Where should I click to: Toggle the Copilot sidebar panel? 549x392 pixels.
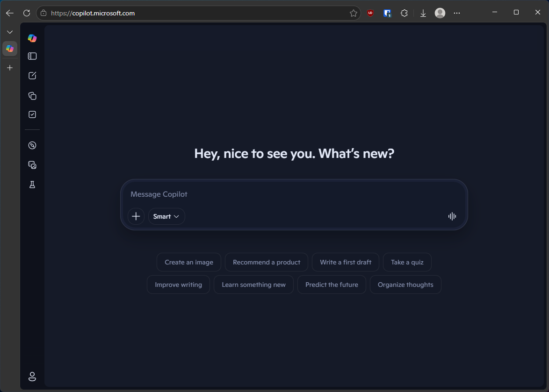click(x=32, y=56)
